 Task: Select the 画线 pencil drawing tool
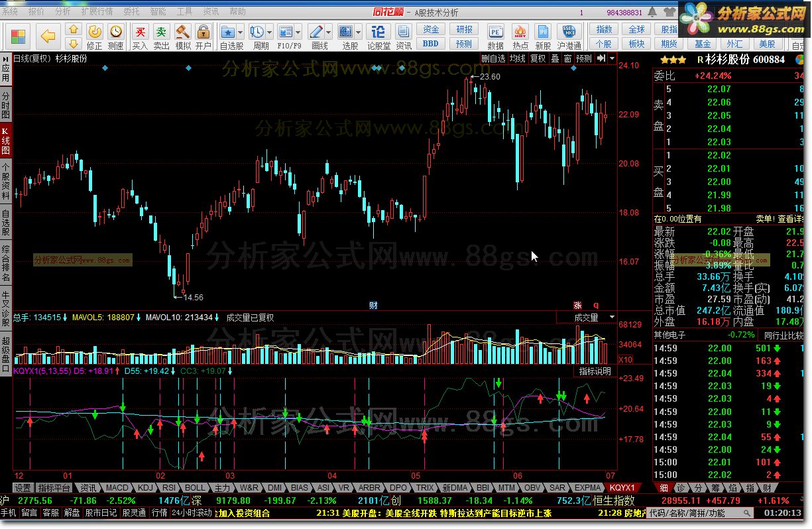coord(316,31)
